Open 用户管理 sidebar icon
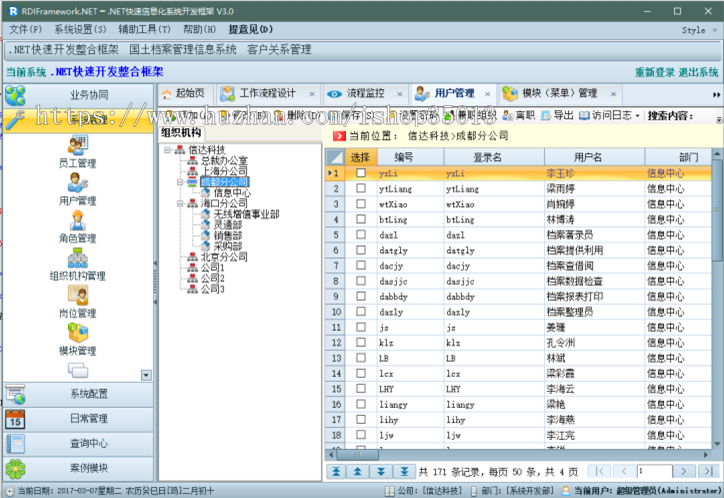Image resolution: width=724 pixels, height=498 pixels. pos(77,190)
